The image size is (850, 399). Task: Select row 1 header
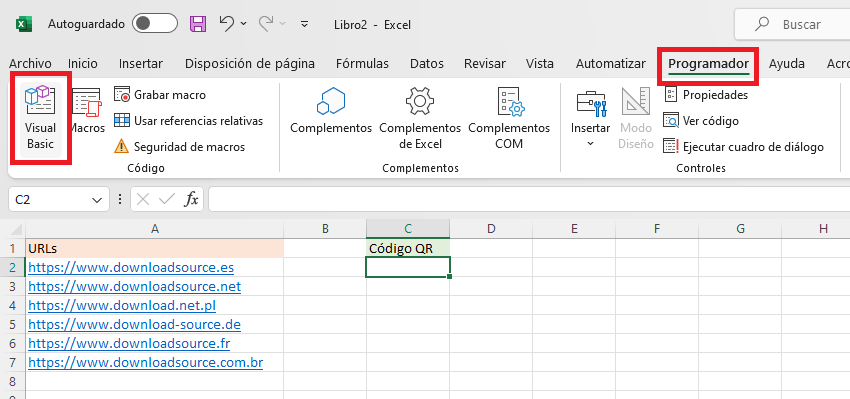click(x=13, y=248)
